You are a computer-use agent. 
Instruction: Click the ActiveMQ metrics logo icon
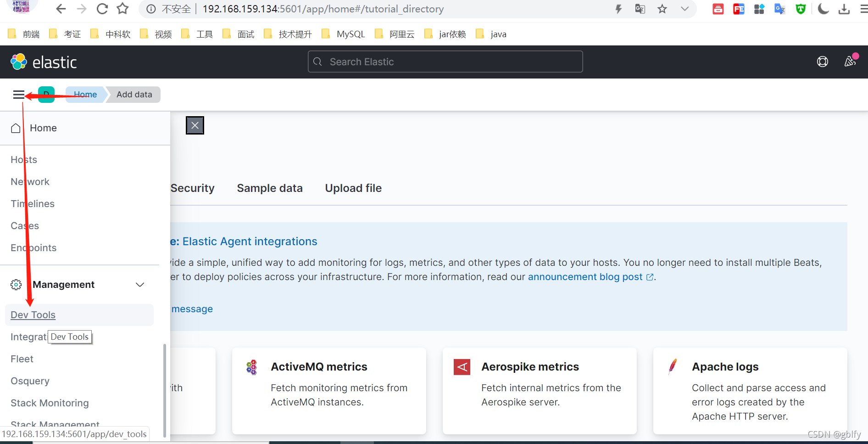[x=252, y=367]
